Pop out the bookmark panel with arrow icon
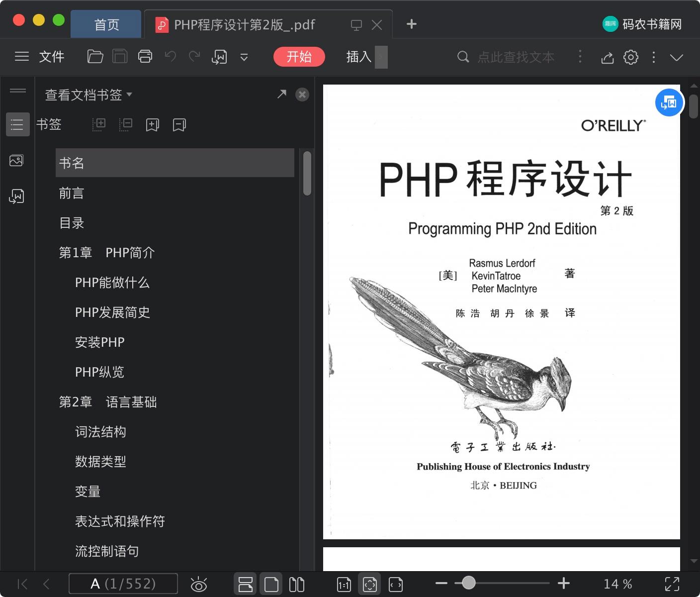The width and height of the screenshot is (700, 597). (282, 94)
